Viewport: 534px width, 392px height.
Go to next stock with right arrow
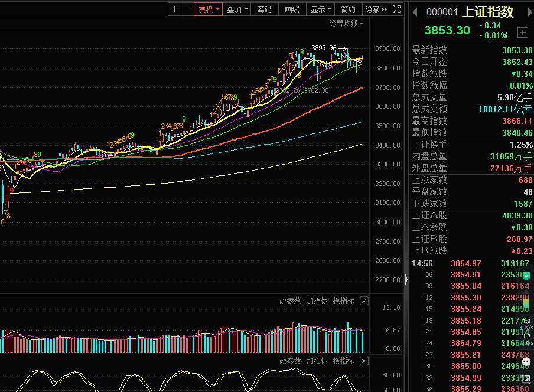(530, 12)
